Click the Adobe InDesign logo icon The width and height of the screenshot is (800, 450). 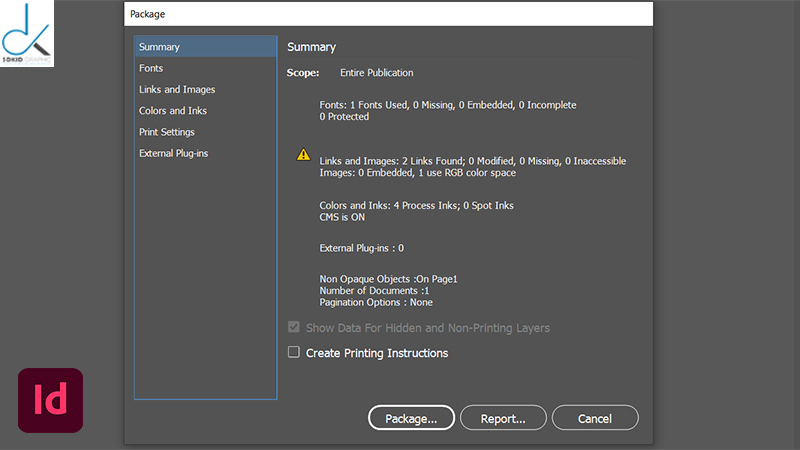pyautogui.click(x=50, y=401)
